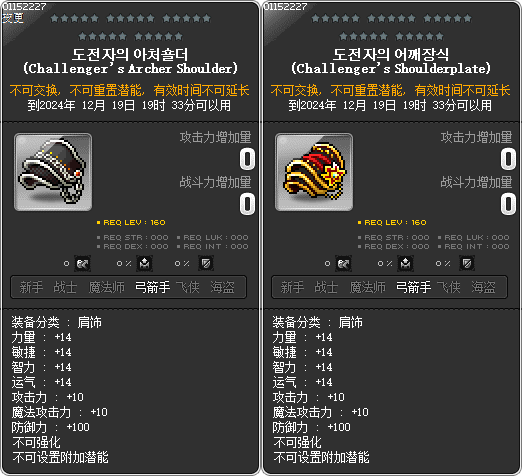Select 新手 job on the left tooltip

pos(31,287)
